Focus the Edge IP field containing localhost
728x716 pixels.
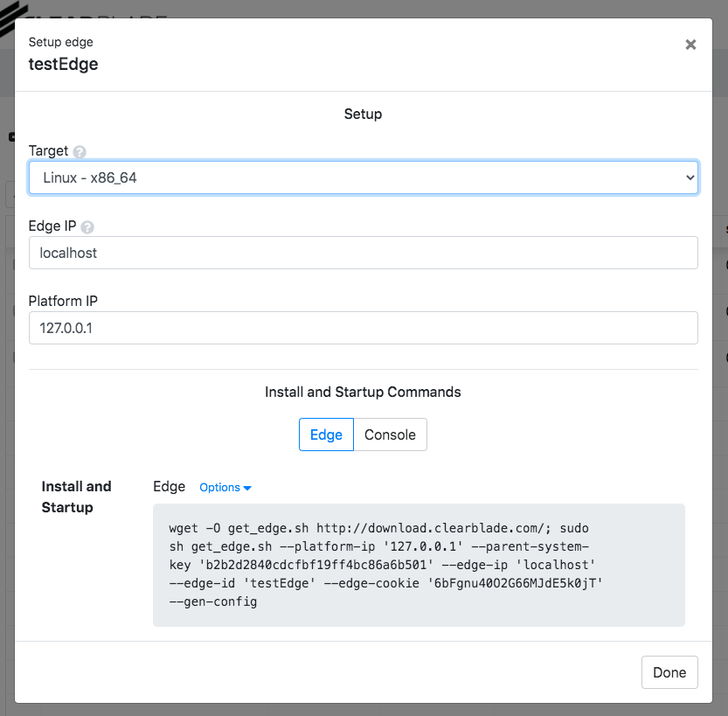pyautogui.click(x=363, y=253)
